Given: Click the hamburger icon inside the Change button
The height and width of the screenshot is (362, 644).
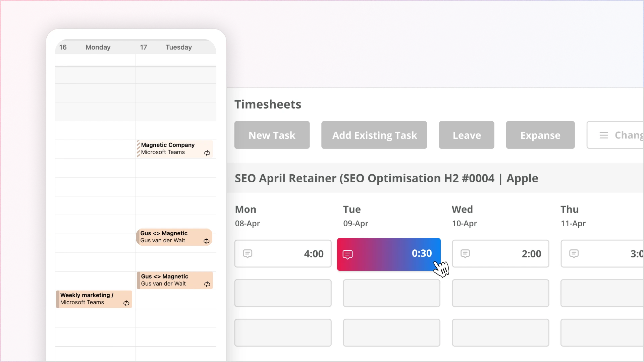Looking at the screenshot, I should pos(604,135).
